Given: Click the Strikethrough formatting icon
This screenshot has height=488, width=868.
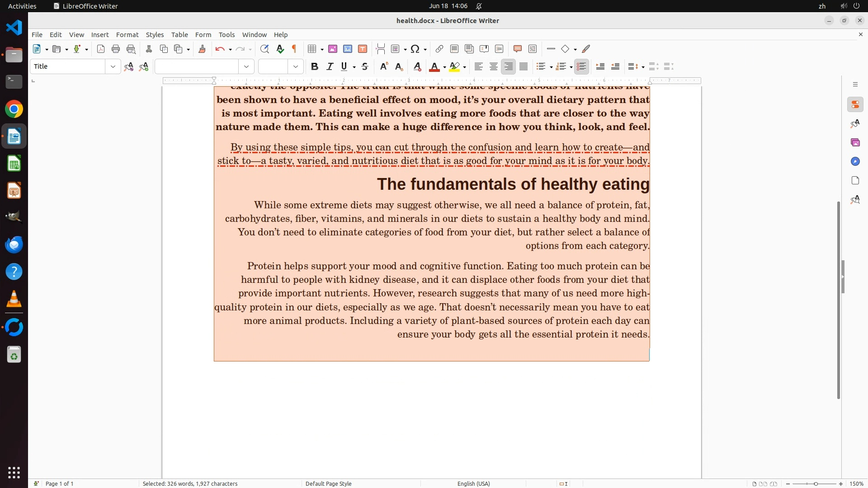Looking at the screenshot, I should click(365, 67).
